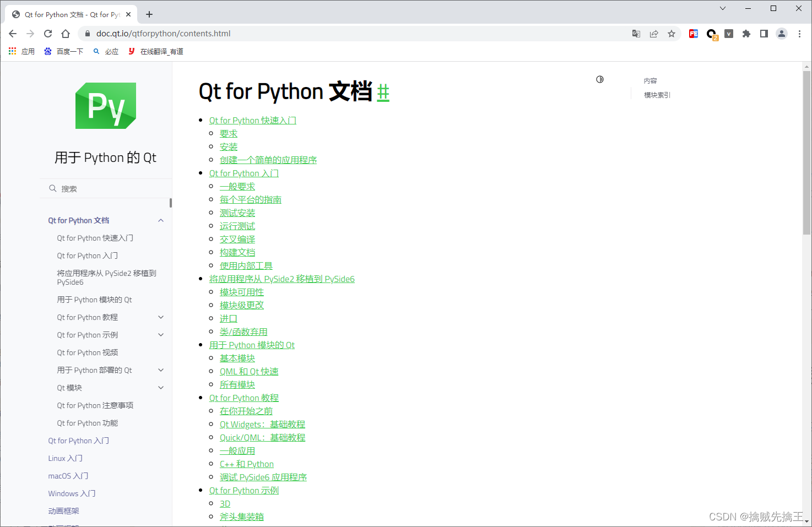Share this page via address bar icon

(654, 34)
